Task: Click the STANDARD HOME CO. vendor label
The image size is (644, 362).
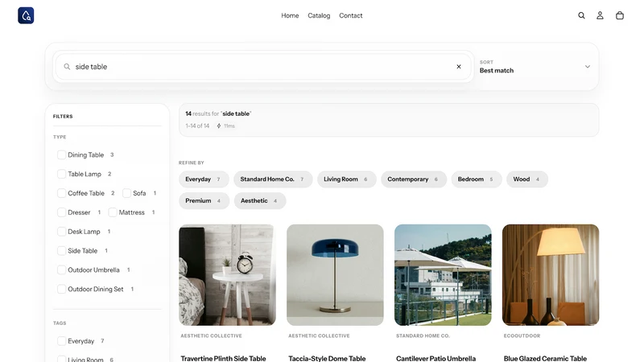Action: pyautogui.click(x=423, y=335)
